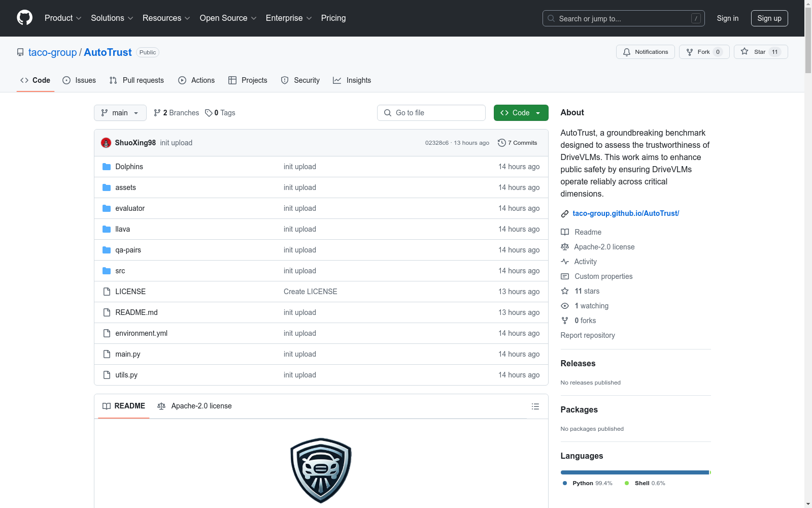Click the branches icon showing 2 Branches

pyautogui.click(x=157, y=113)
